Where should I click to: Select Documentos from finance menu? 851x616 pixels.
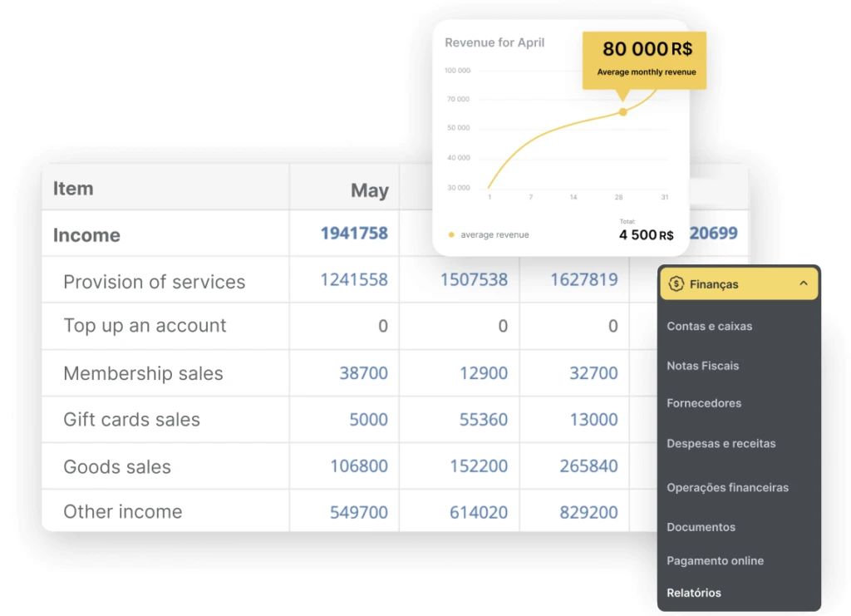click(x=701, y=527)
